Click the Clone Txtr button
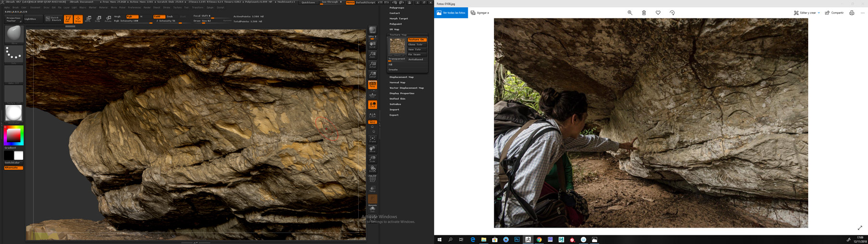 417,44
